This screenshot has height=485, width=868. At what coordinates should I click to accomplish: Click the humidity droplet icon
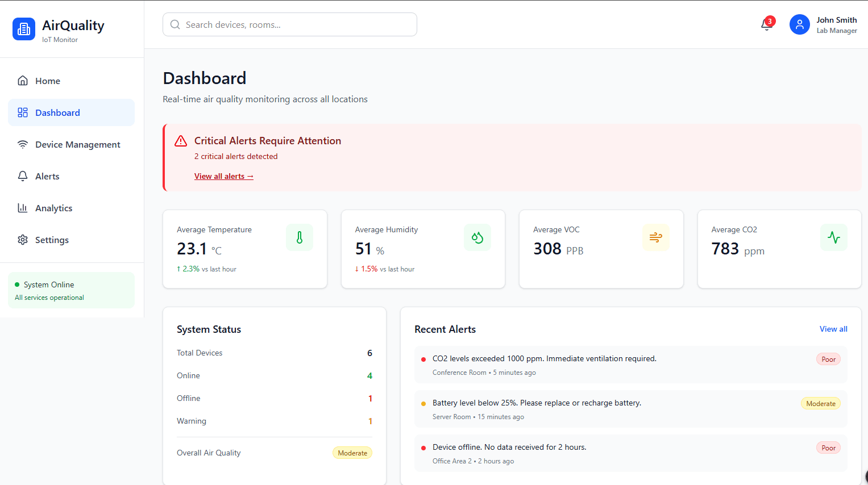point(477,237)
